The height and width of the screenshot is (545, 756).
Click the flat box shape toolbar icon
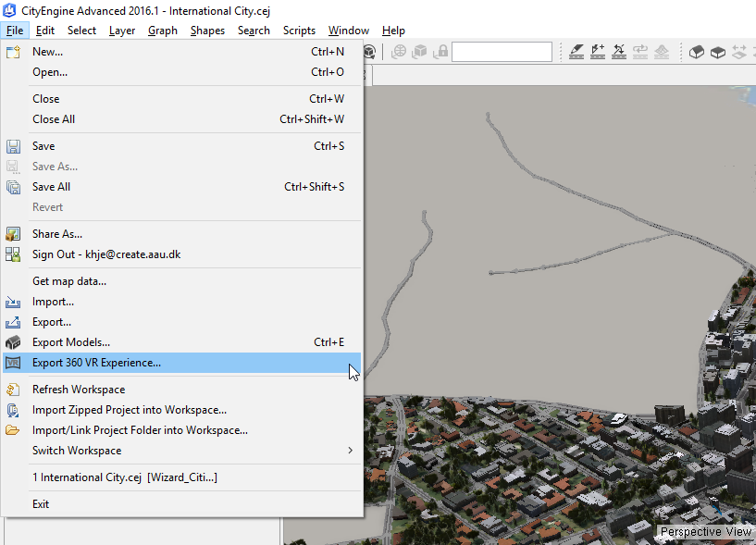click(x=718, y=52)
